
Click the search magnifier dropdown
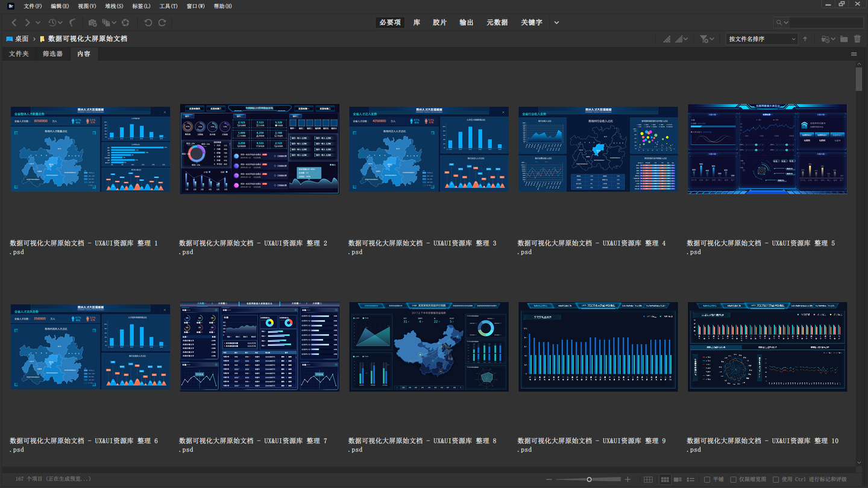tap(782, 23)
